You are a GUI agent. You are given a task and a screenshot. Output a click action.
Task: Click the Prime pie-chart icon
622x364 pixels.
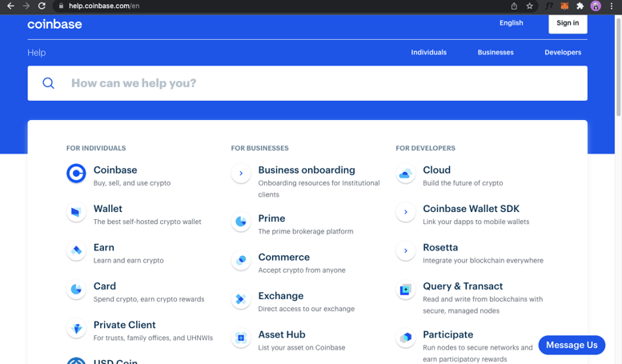[241, 222]
